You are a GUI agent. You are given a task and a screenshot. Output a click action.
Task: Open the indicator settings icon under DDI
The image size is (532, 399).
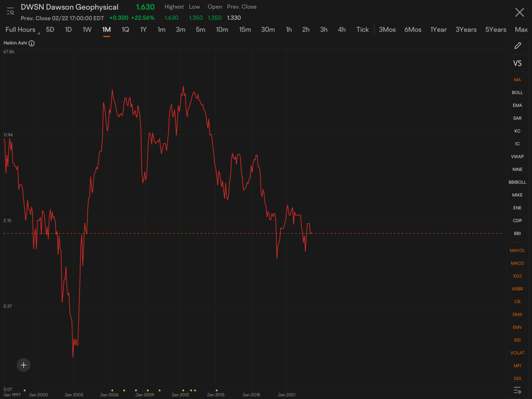517,390
